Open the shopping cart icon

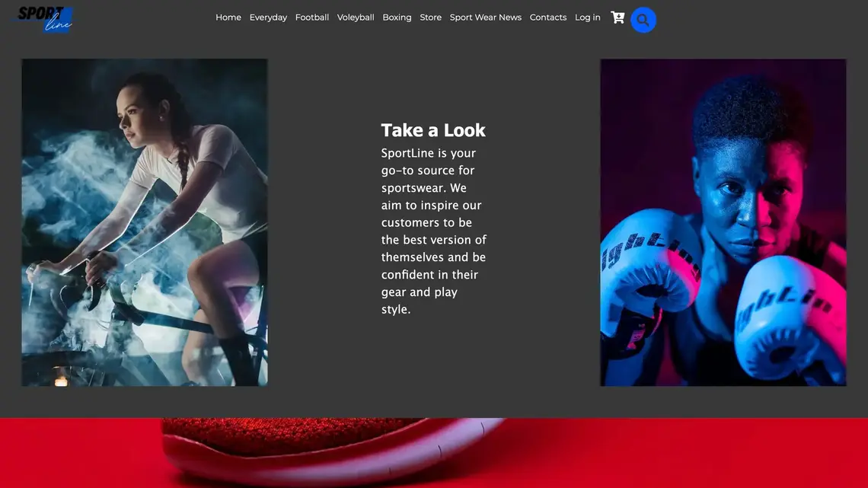pos(617,18)
